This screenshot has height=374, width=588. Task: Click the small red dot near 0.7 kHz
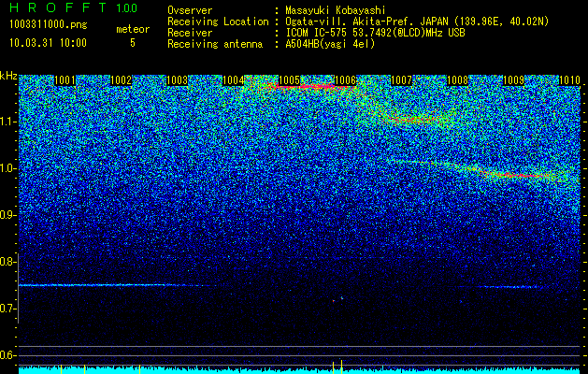pyautogui.click(x=333, y=300)
